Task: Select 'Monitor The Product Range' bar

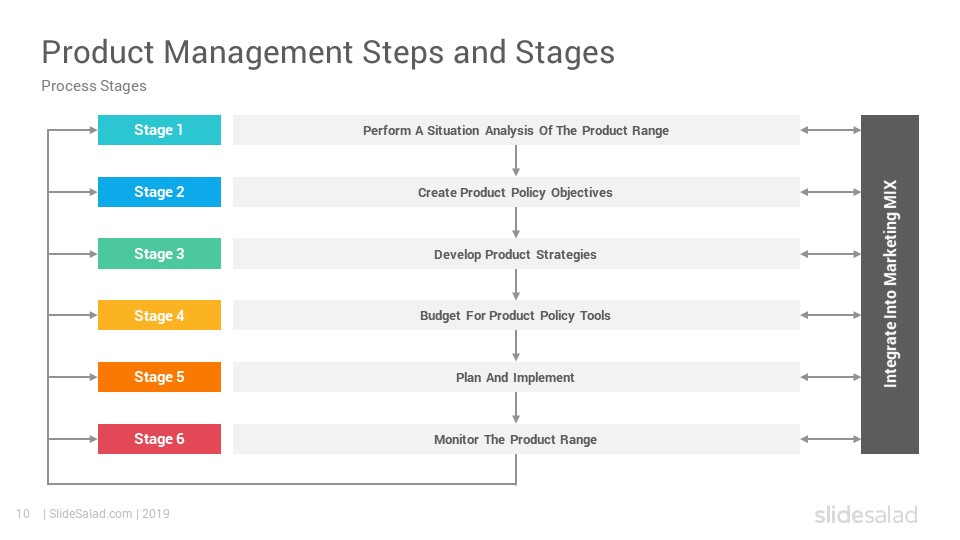Action: (516, 439)
